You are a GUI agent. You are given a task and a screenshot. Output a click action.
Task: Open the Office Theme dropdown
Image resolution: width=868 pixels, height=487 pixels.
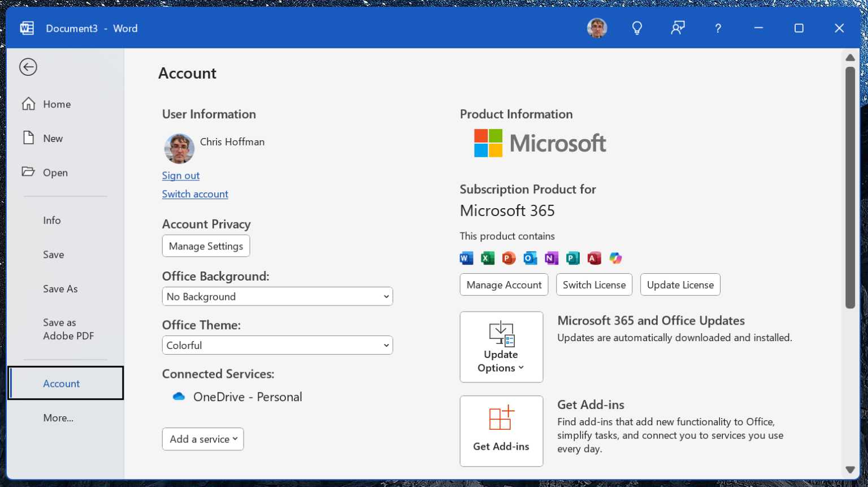tap(277, 345)
